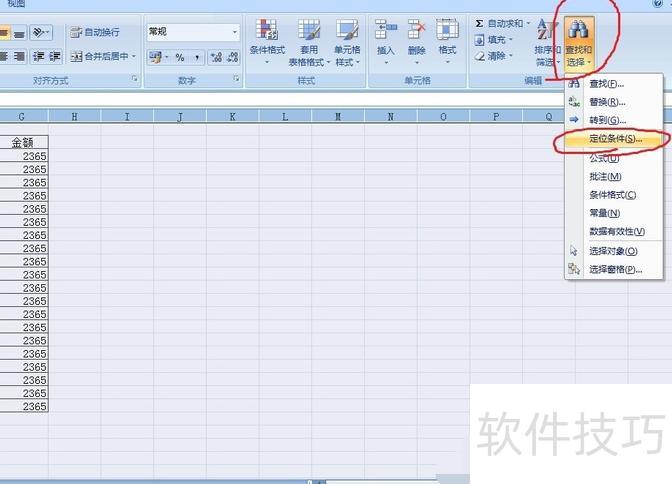The width and height of the screenshot is (672, 484).
Task: Click the text orientation icon
Action: click(x=39, y=33)
